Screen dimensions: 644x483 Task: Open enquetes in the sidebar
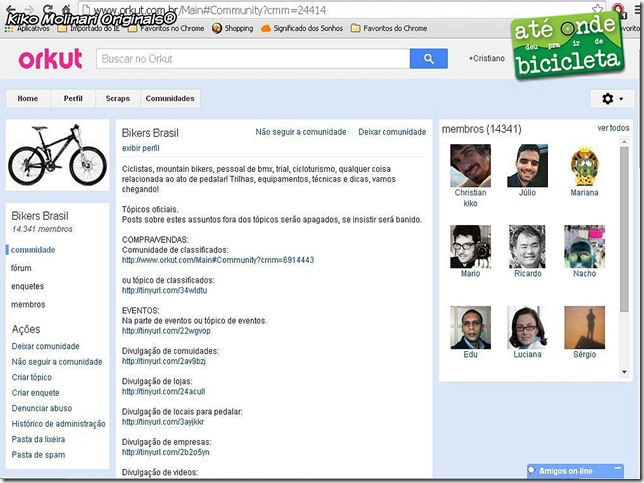pyautogui.click(x=28, y=286)
